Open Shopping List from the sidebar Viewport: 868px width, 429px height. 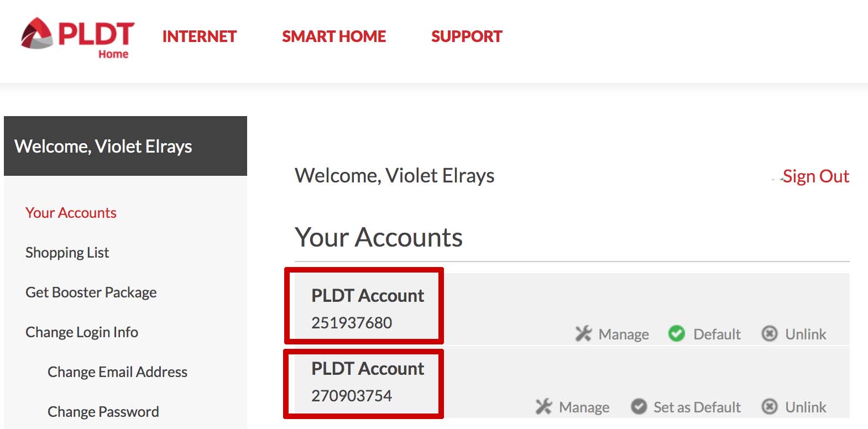(x=67, y=253)
